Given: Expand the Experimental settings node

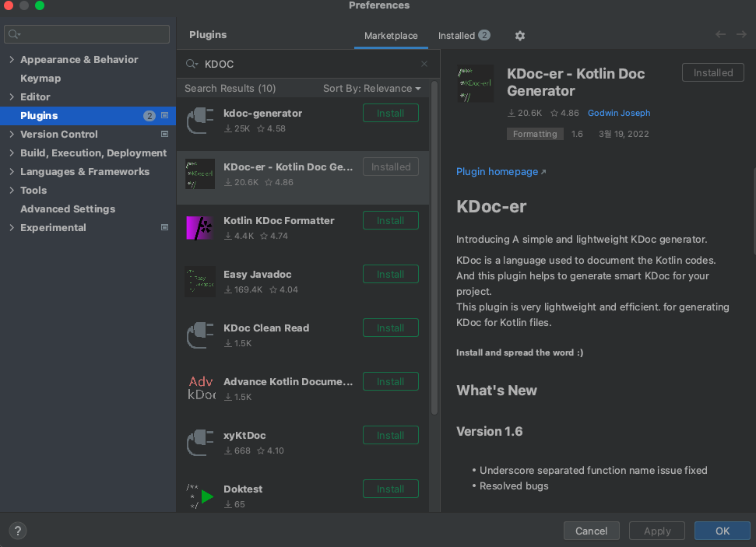Looking at the screenshot, I should tap(12, 227).
